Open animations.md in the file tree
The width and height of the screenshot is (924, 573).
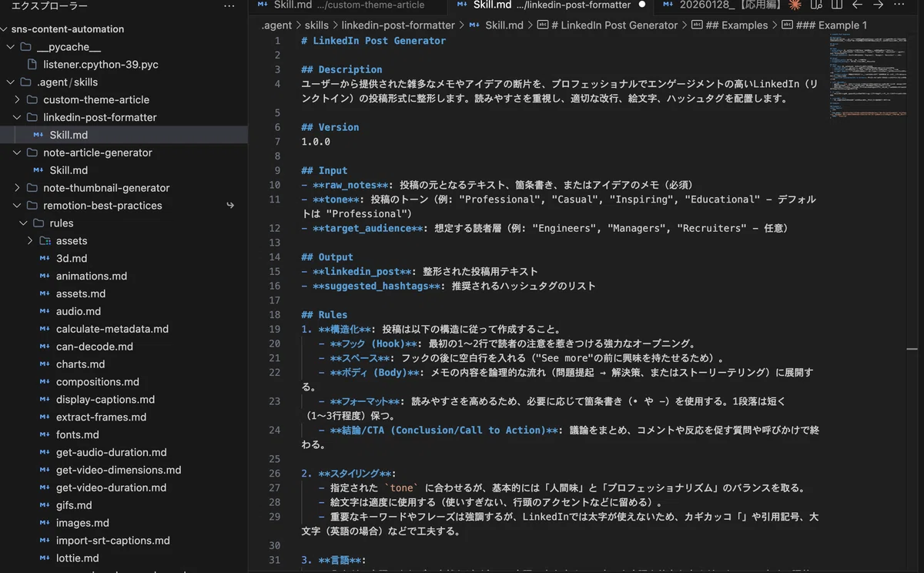123,276
